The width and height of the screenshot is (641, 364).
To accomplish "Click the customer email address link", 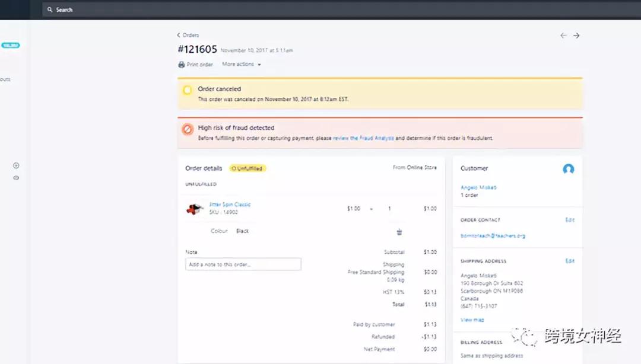I will coord(493,236).
